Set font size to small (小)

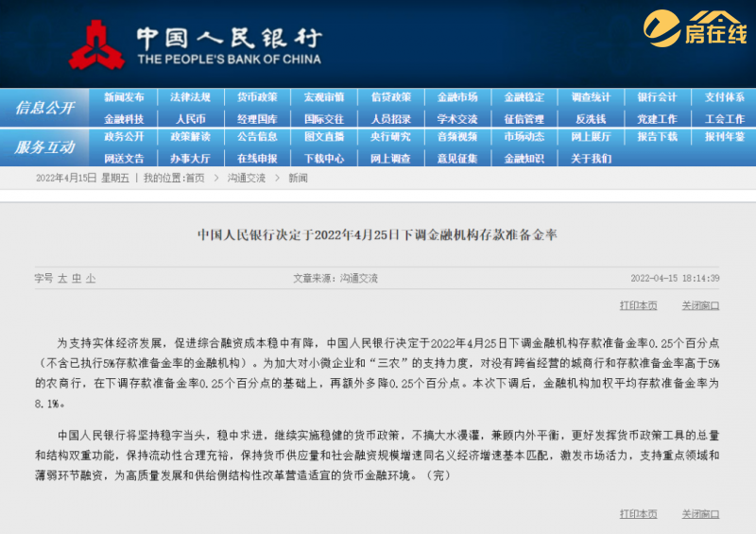pyautogui.click(x=91, y=279)
